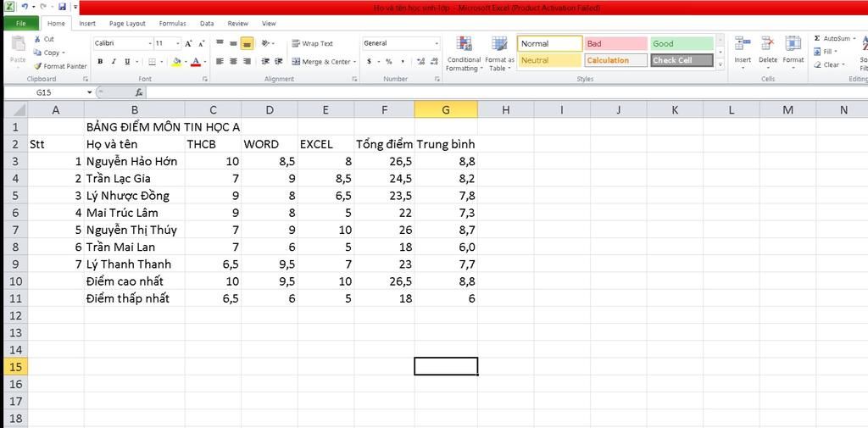Open the Merge & Center dropdown arrow
This screenshot has height=428, width=868.
tap(355, 62)
